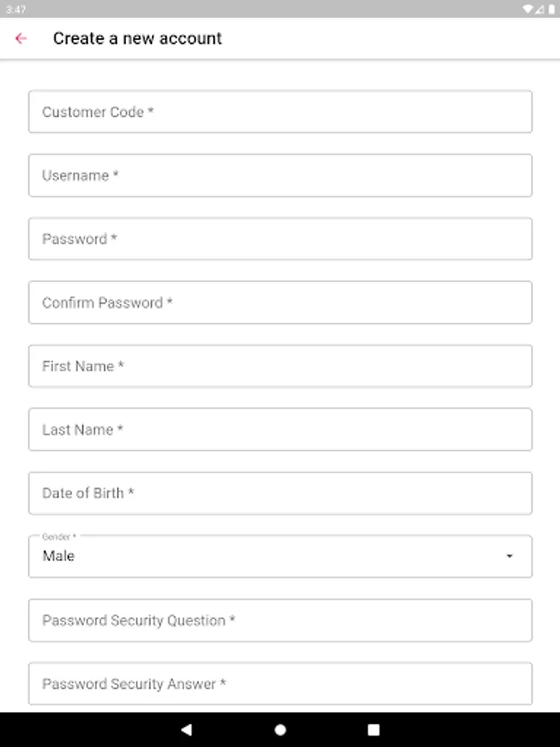The image size is (560, 747).
Task: Tap the Date of Birth field
Action: [x=280, y=493]
